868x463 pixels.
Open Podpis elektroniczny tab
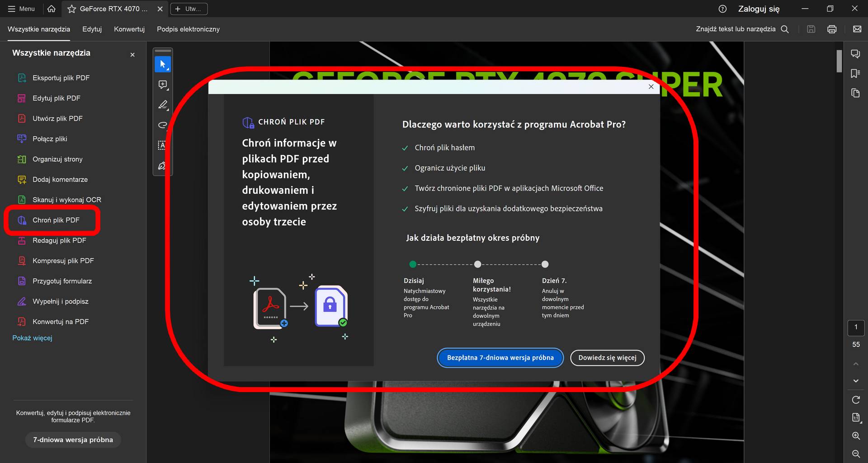(x=188, y=29)
